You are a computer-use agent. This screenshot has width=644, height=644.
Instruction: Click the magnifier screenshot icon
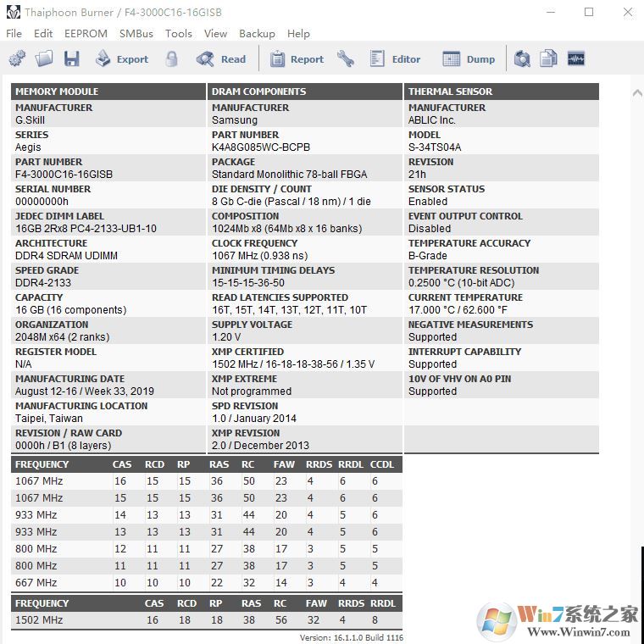click(522, 58)
